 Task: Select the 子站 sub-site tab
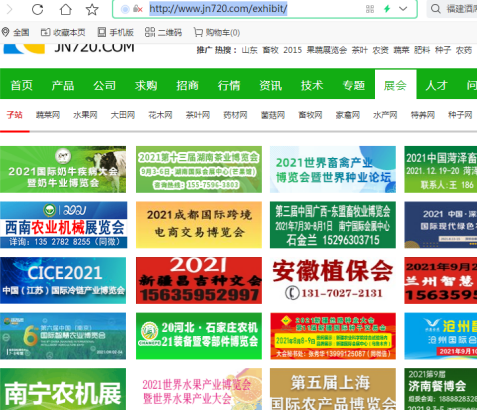click(15, 115)
